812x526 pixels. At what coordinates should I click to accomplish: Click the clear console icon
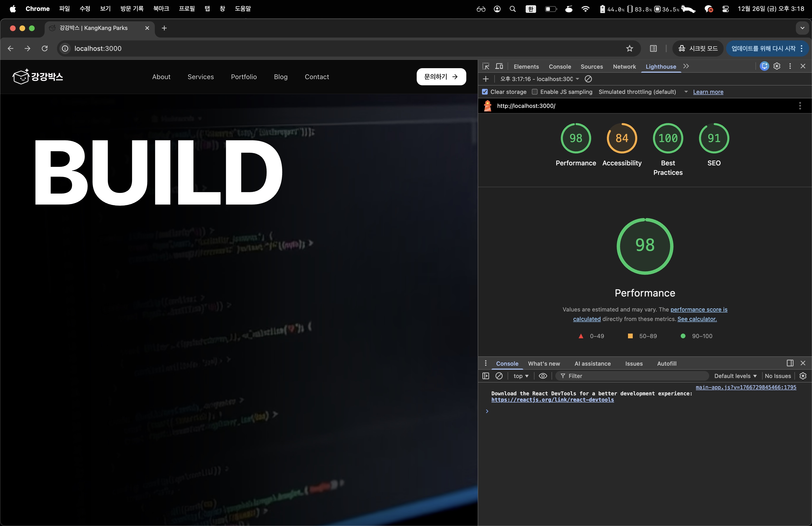[499, 376]
